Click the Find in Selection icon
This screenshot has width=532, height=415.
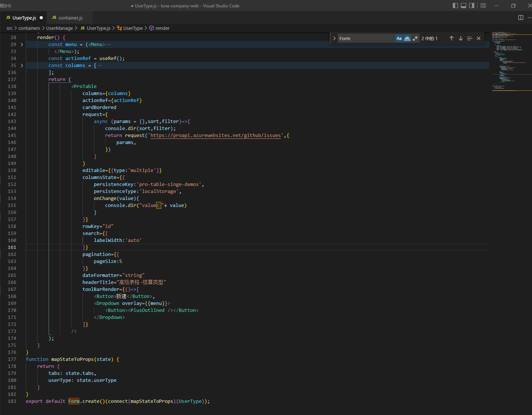[469, 38]
